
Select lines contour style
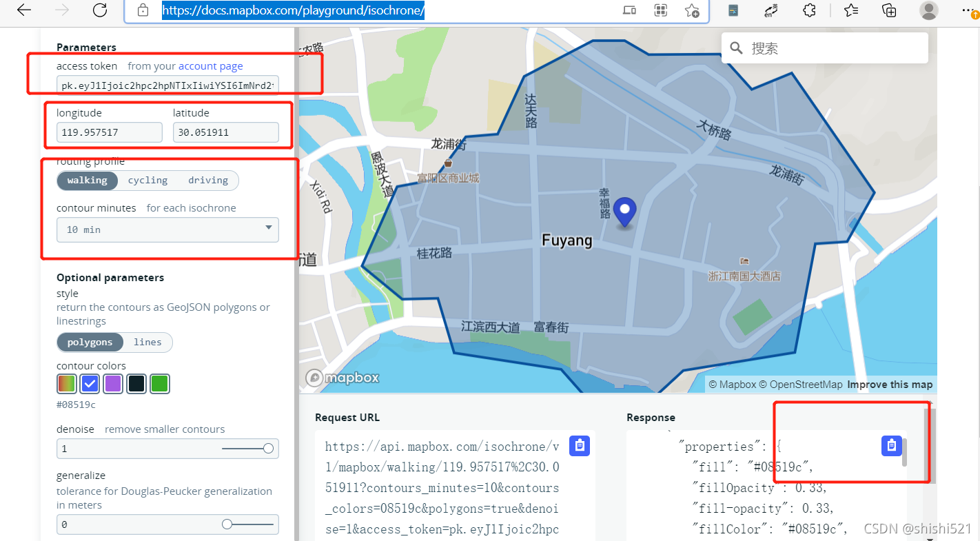(x=147, y=343)
